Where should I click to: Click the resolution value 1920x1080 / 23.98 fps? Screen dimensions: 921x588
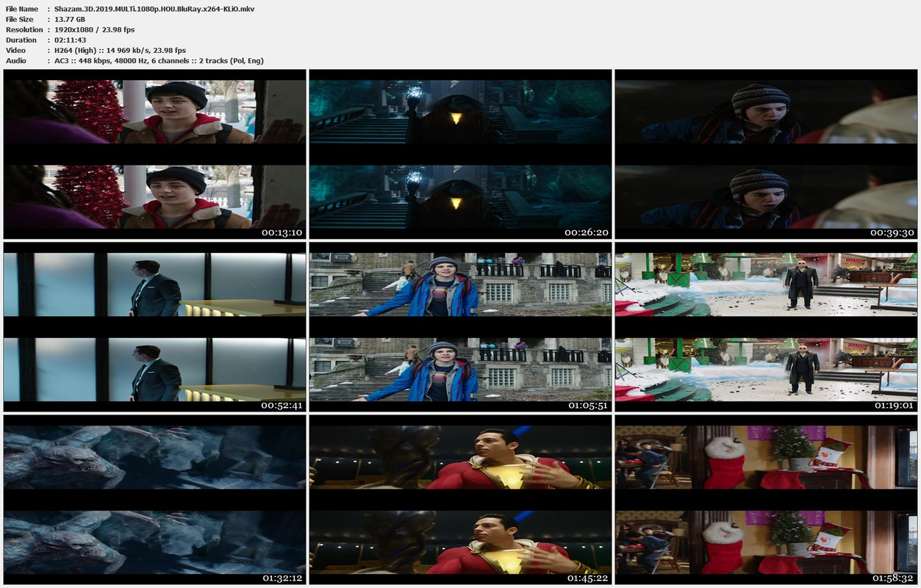94,29
